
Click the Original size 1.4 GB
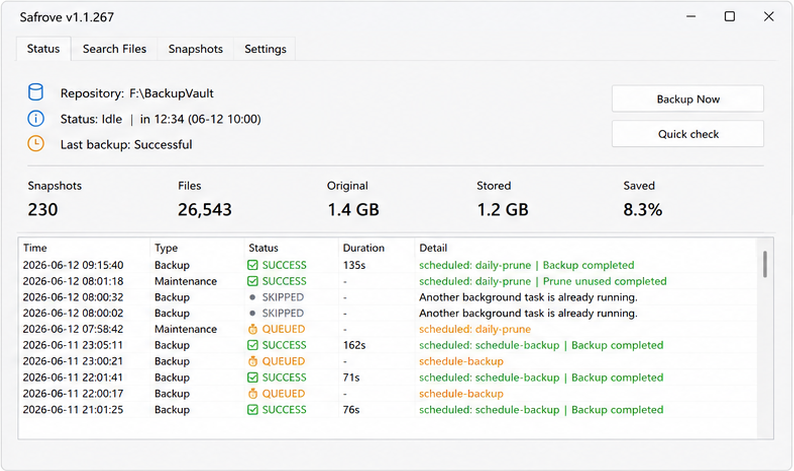point(353,210)
